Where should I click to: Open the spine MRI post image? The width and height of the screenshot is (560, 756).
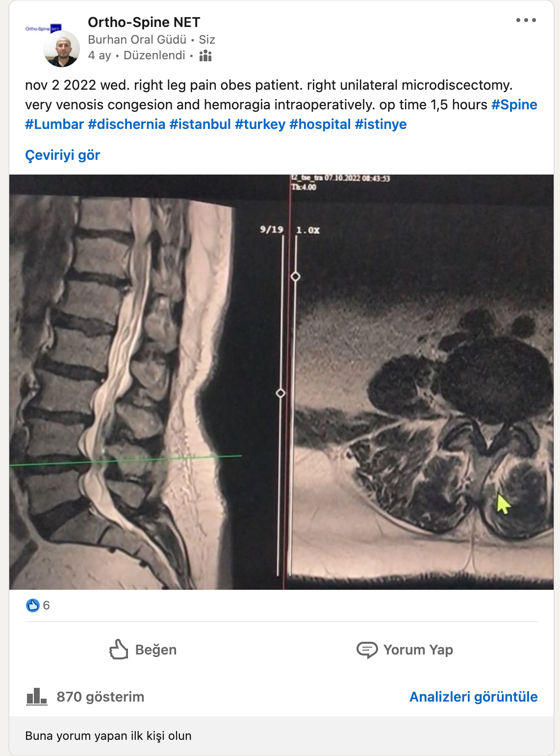[x=281, y=382]
